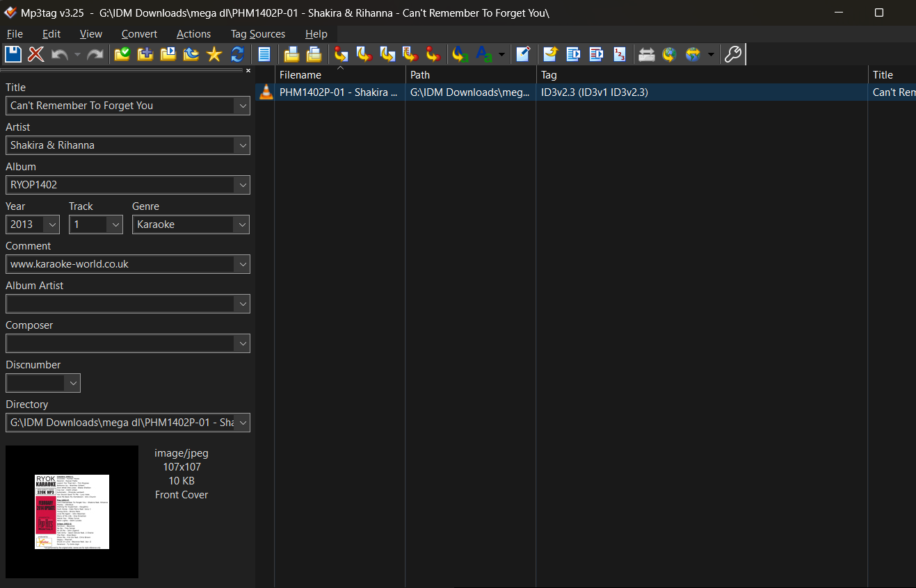Click the red X Remove tag icon
Screen dimensions: 916x588
tap(36, 54)
